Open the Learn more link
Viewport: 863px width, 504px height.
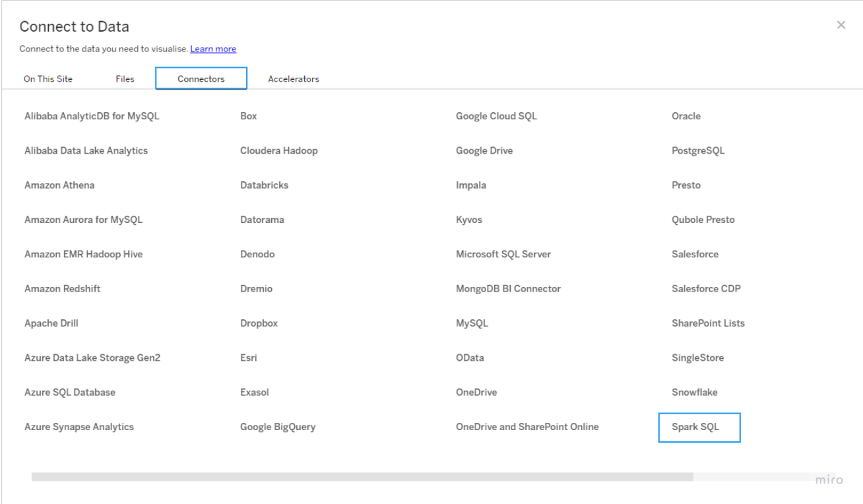pos(213,49)
